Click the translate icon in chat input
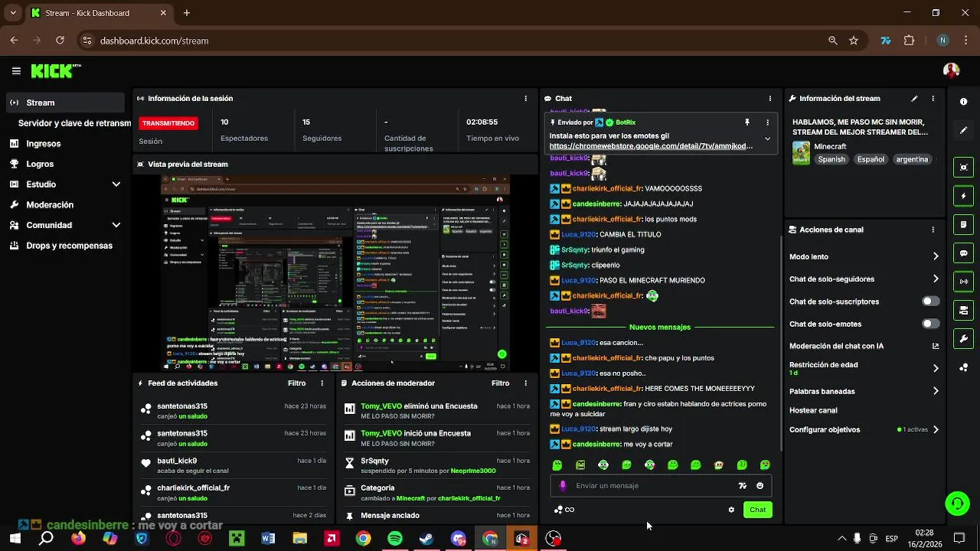The width and height of the screenshot is (980, 551). click(x=742, y=486)
